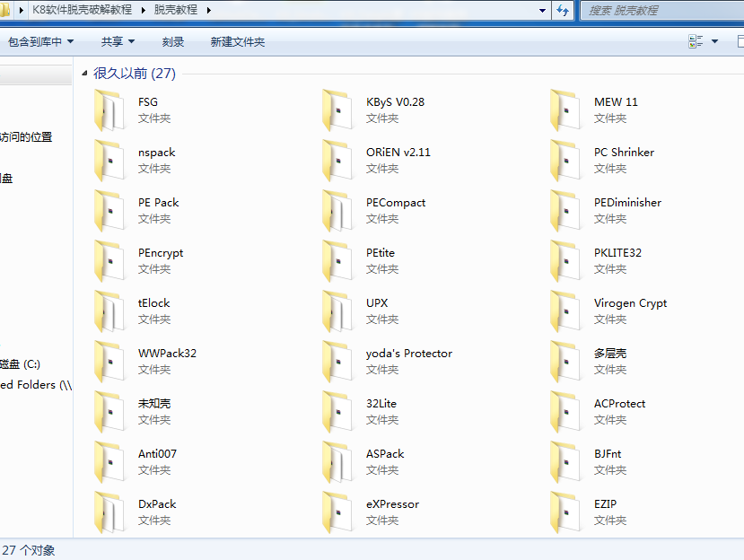Click the nspack folder icon
Viewport: 744px width, 560px height.
(109, 161)
